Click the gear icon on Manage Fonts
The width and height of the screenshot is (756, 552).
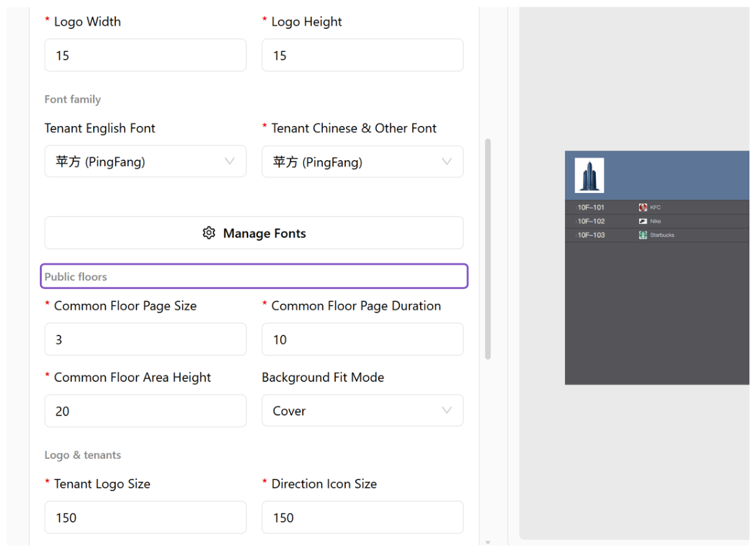point(209,233)
